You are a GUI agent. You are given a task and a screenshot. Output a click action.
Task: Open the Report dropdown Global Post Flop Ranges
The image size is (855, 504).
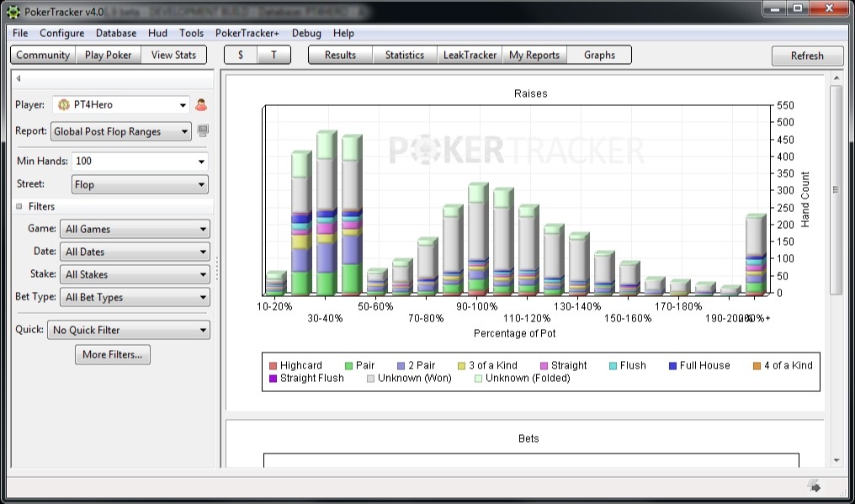[121, 131]
